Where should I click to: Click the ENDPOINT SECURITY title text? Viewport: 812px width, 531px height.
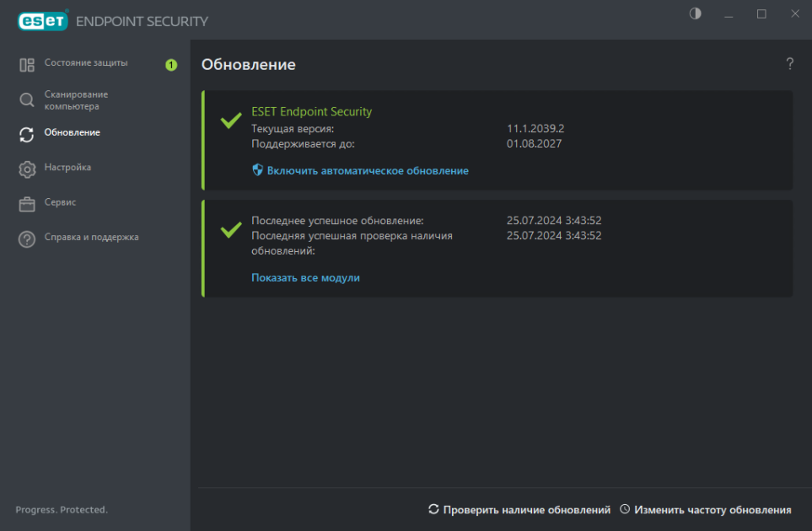tap(142, 21)
